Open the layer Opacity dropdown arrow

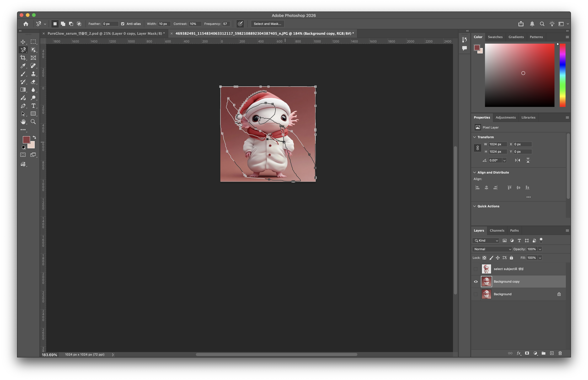click(x=540, y=249)
